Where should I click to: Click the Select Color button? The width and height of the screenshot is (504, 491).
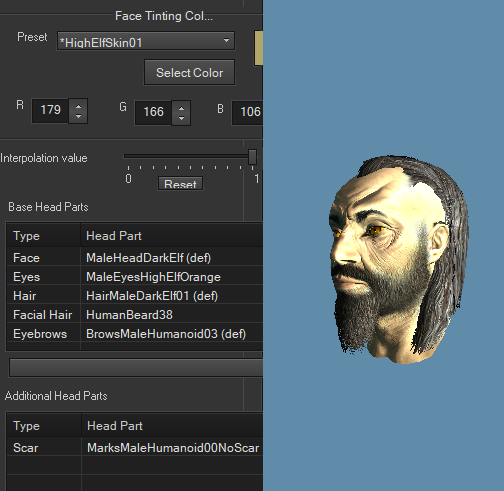coord(189,72)
